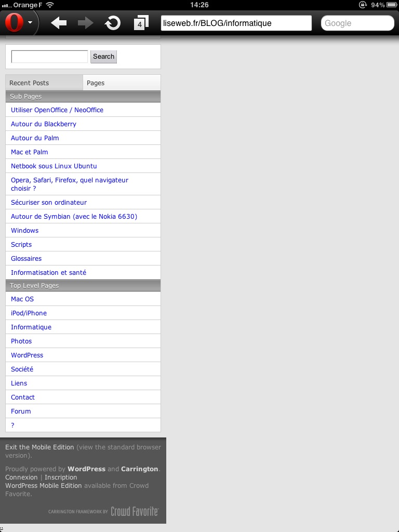Open the tabs overview showing 4
Viewport: 399px width, 532px height.
coord(141,23)
